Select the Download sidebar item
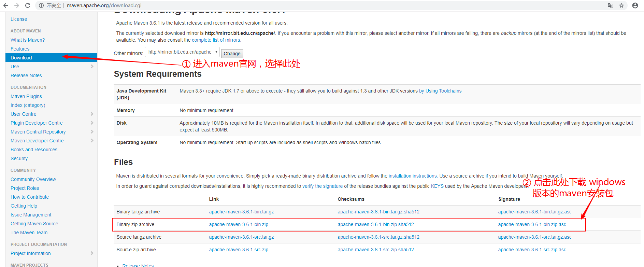 click(x=51, y=58)
